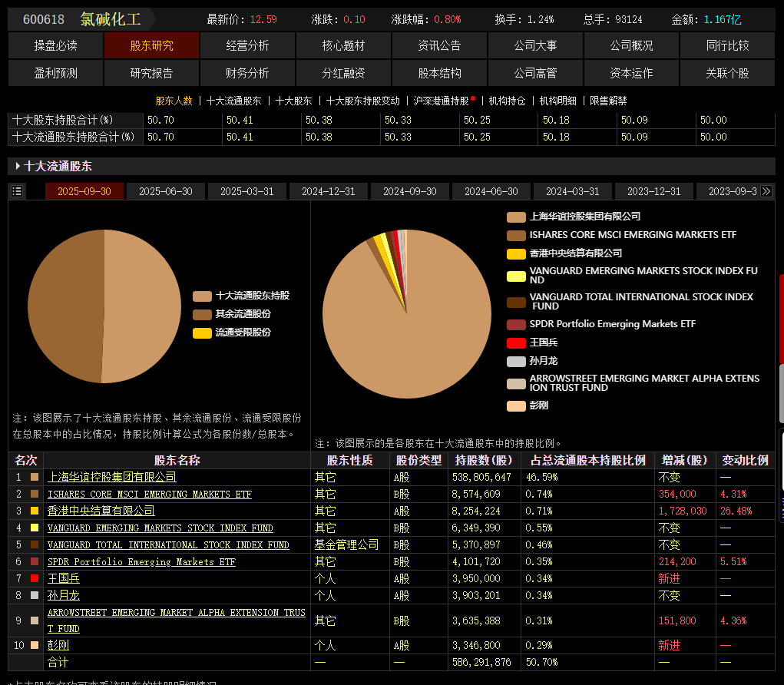Open the 限售解禁 sub-section link
The image size is (784, 685).
(608, 101)
